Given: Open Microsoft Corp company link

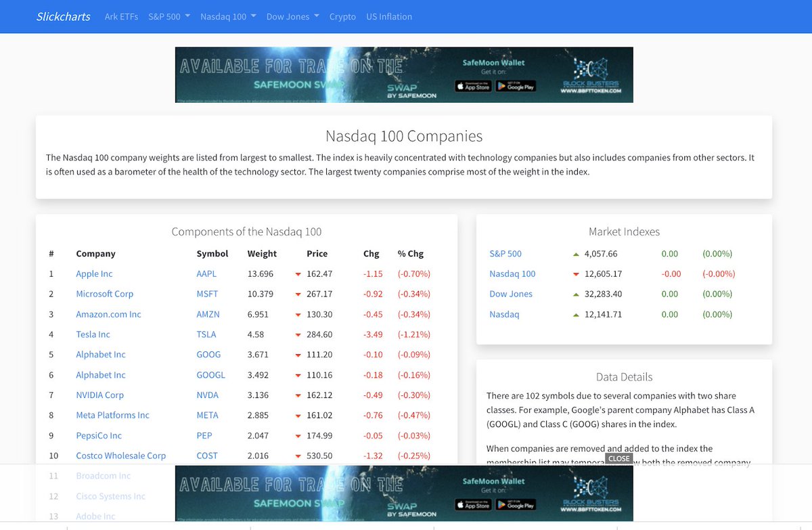Looking at the screenshot, I should [x=105, y=294].
